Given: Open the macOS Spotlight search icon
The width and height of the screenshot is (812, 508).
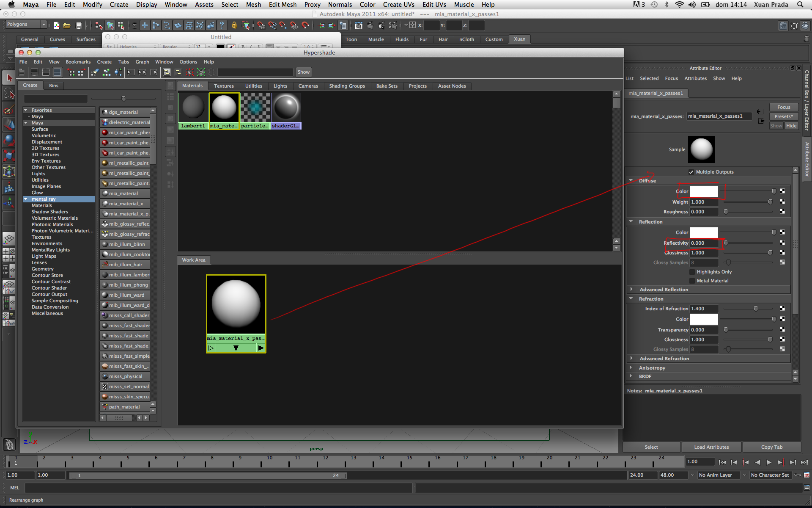Looking at the screenshot, I should coord(800,5).
